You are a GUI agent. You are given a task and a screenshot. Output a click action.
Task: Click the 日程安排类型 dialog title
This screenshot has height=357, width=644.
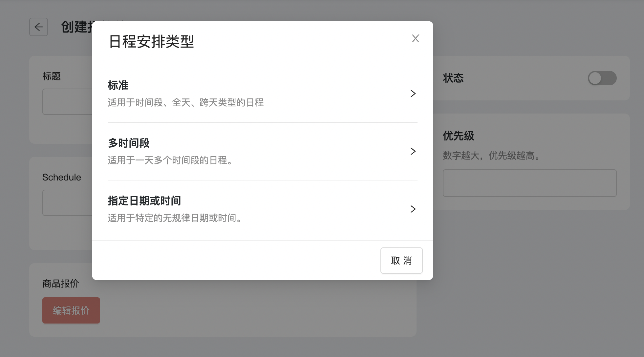tap(151, 42)
